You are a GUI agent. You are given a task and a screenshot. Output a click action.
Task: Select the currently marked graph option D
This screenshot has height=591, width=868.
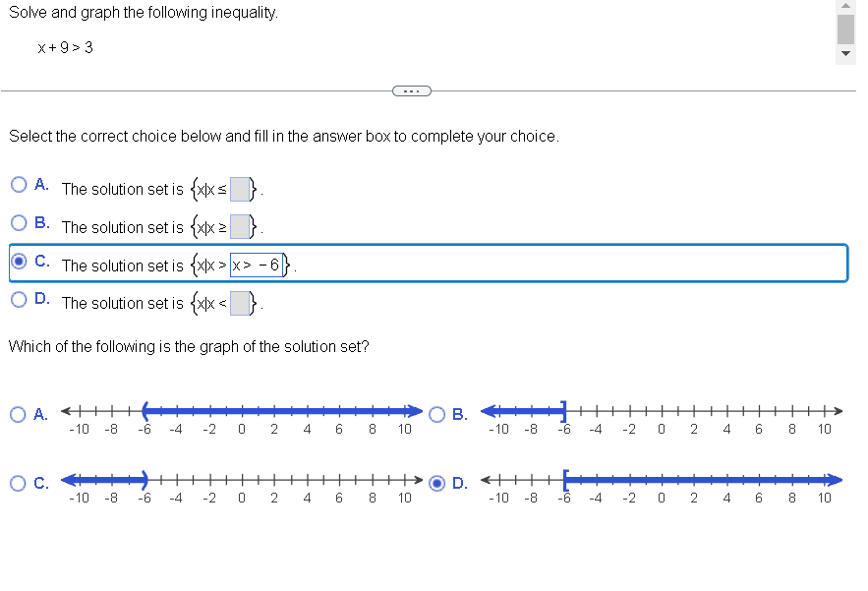click(x=436, y=483)
